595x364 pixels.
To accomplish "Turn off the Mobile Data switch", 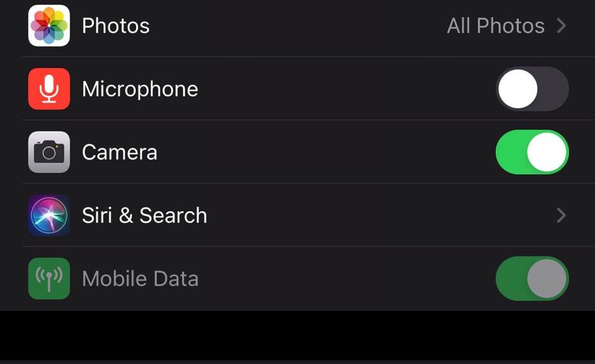I will pos(532,278).
